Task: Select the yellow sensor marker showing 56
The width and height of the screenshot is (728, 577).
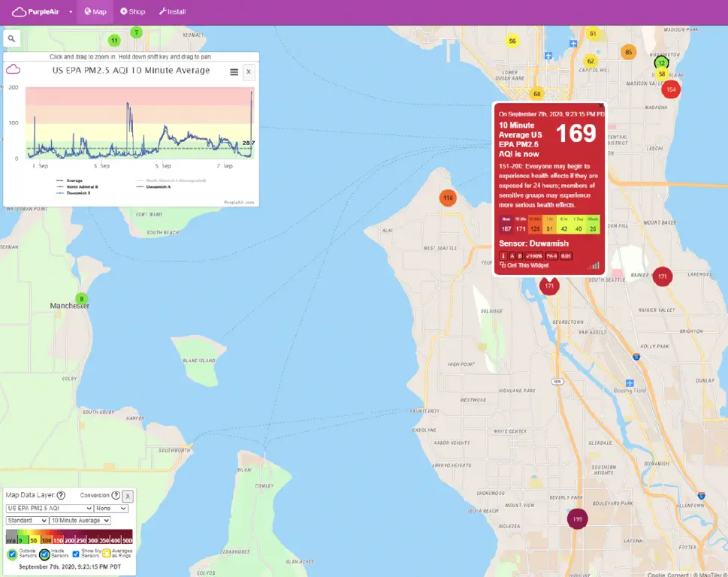Action: pos(512,41)
